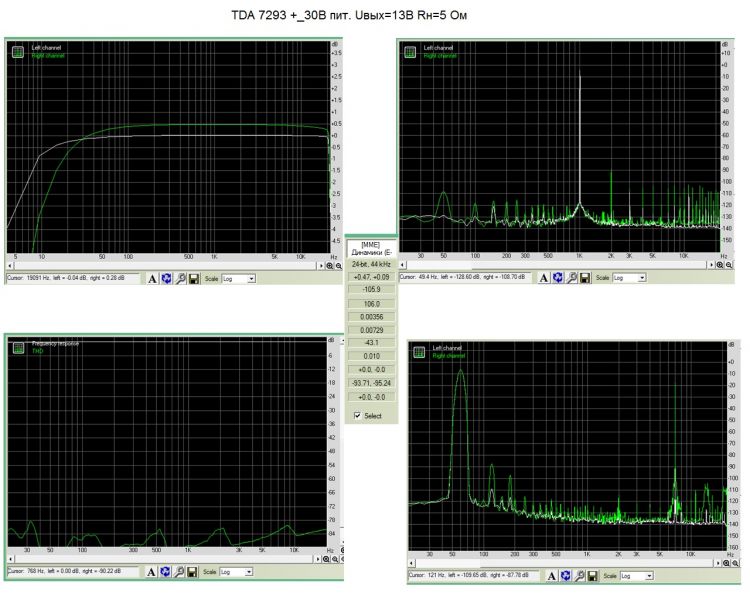The image size is (750, 600).
Task: Click horizontal scrollbar in the 19091 Hz cursor window
Action: (165, 266)
